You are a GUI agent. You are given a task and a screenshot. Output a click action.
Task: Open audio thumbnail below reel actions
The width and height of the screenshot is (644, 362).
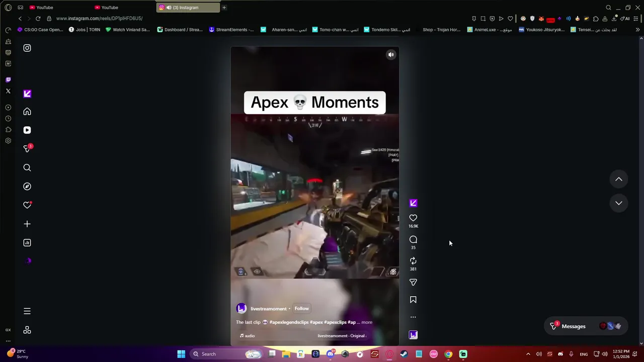click(413, 335)
